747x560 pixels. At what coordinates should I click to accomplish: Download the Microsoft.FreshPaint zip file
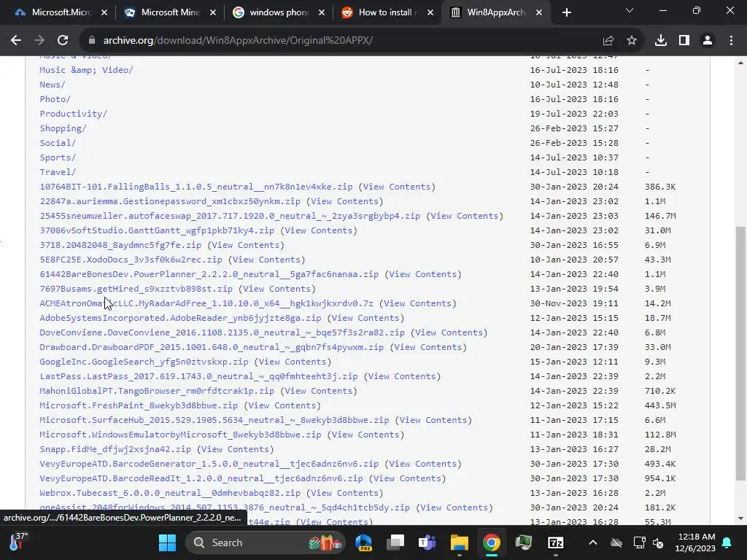click(139, 405)
